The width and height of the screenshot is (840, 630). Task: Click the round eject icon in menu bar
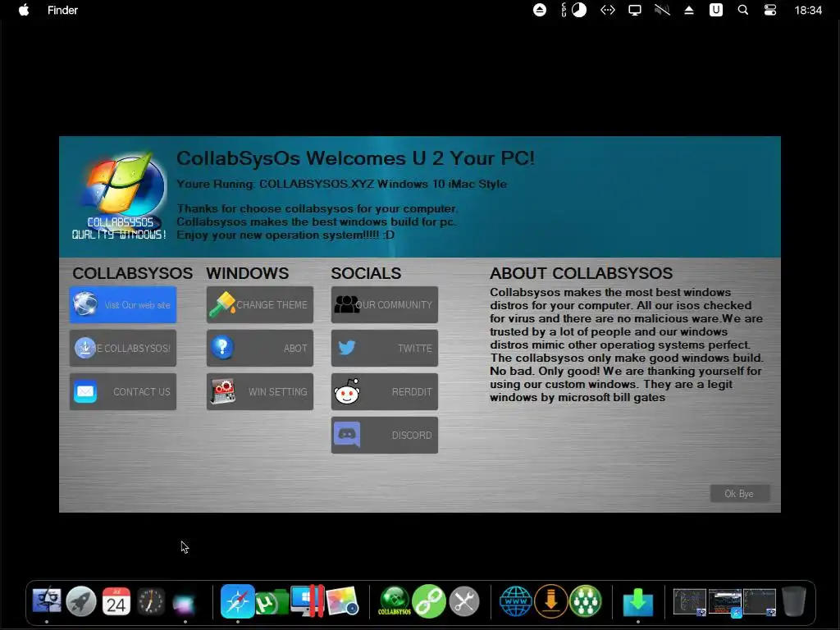click(540, 10)
